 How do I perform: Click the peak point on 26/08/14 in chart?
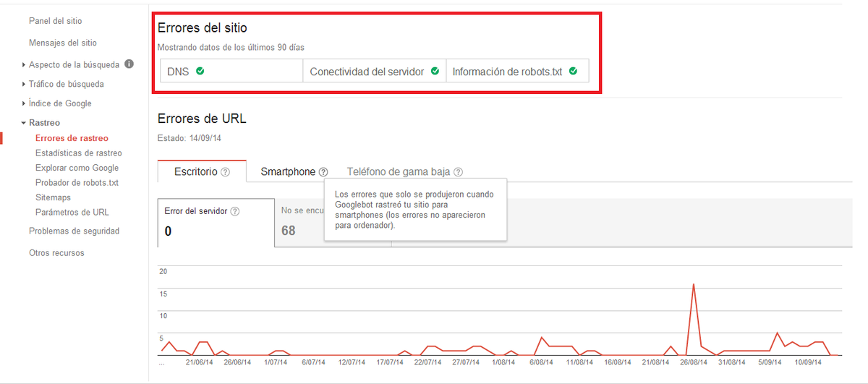(694, 284)
